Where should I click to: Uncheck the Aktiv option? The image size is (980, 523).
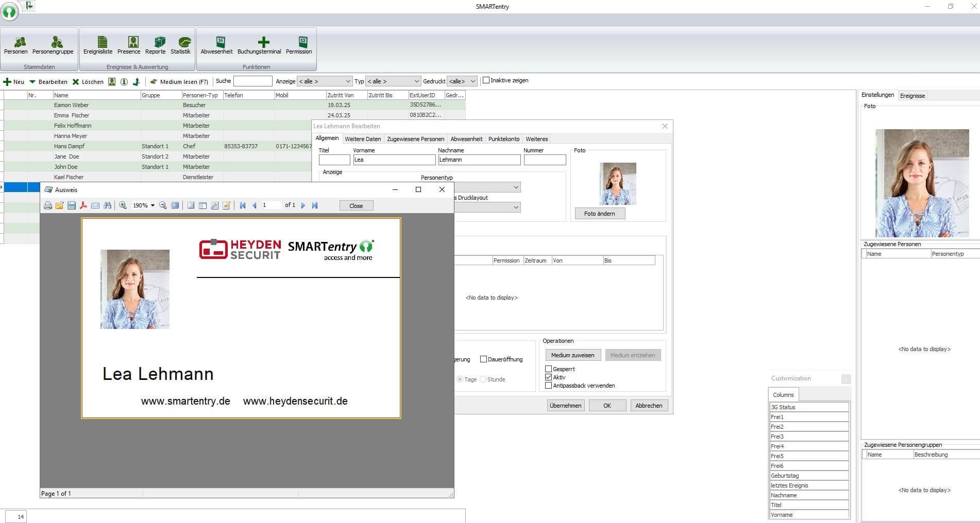point(549,377)
